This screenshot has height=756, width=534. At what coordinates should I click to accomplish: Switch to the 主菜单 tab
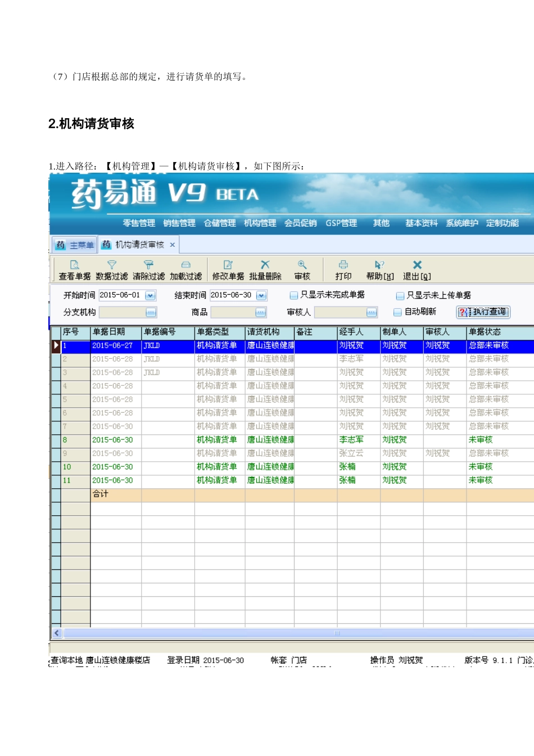(75, 245)
